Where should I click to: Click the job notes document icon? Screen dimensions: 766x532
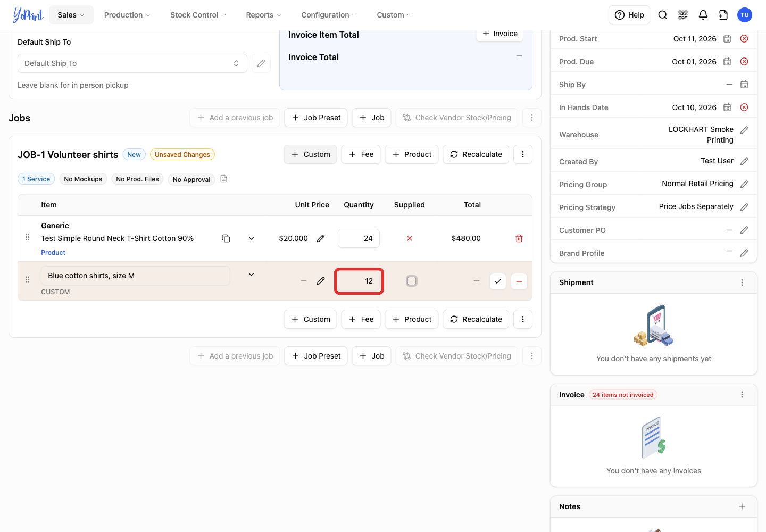224,179
